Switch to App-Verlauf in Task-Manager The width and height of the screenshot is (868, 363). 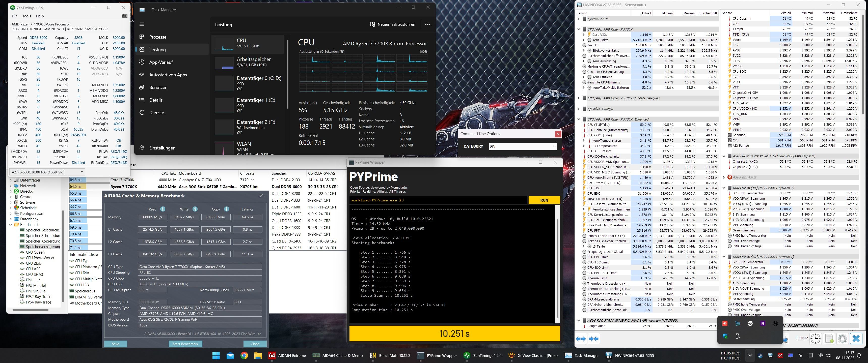172,62
